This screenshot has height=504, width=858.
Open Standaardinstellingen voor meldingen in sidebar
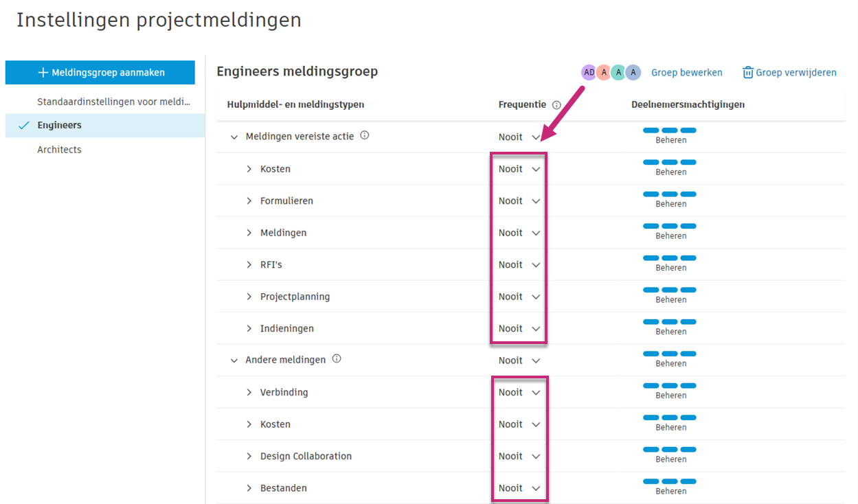(x=113, y=102)
